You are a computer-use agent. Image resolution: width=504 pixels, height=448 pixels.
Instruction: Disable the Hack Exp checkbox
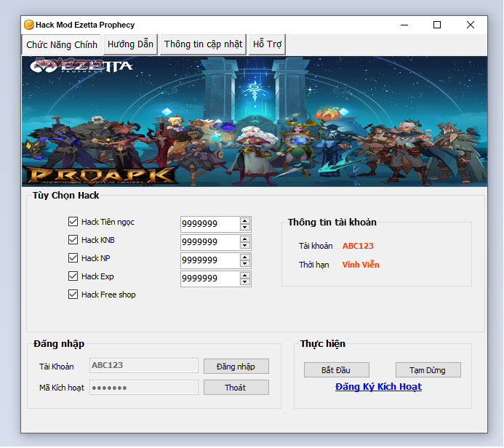(73, 276)
